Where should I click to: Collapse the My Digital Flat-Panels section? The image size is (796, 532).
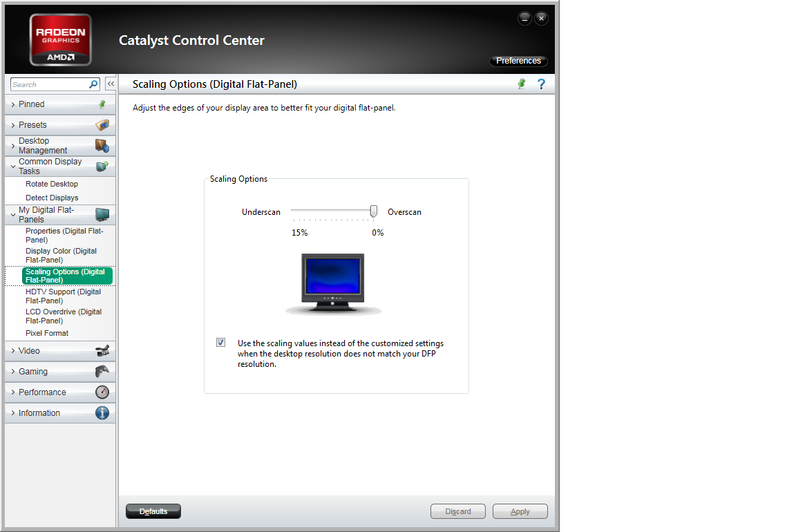tap(13, 215)
